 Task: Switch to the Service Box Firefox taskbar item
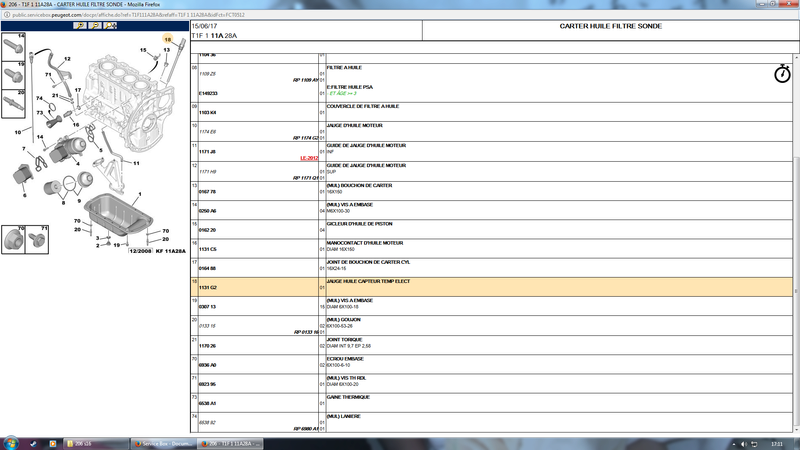[x=163, y=444]
